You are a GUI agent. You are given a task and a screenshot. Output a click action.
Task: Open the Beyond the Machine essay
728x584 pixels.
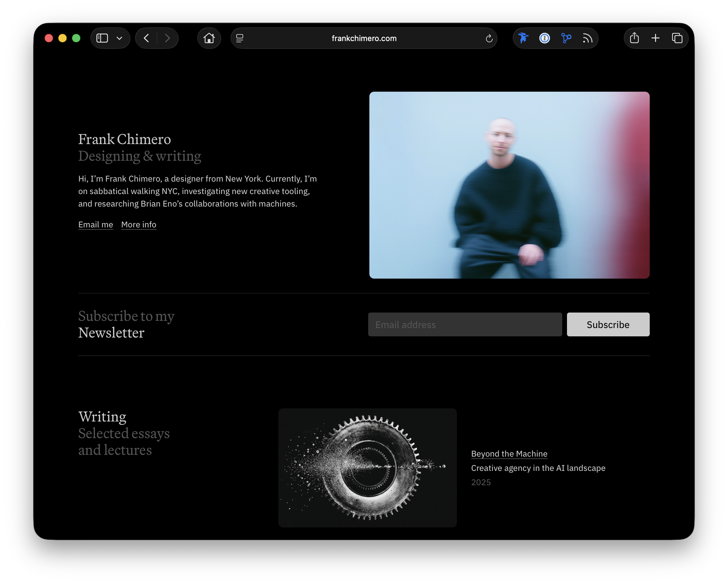[509, 454]
